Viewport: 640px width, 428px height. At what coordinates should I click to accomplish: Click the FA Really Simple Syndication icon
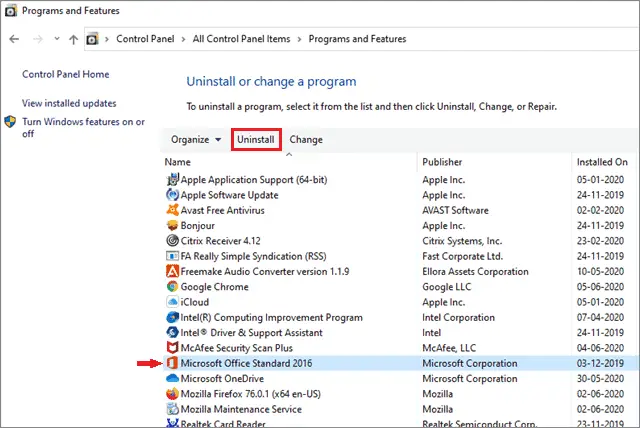[x=172, y=256]
